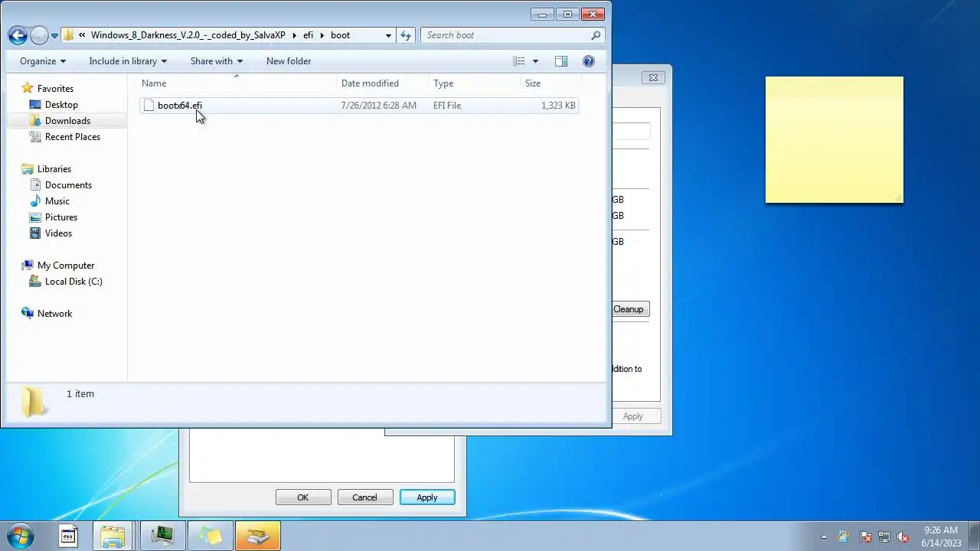980x551 pixels.
Task: Toggle the preview pane
Action: click(561, 61)
